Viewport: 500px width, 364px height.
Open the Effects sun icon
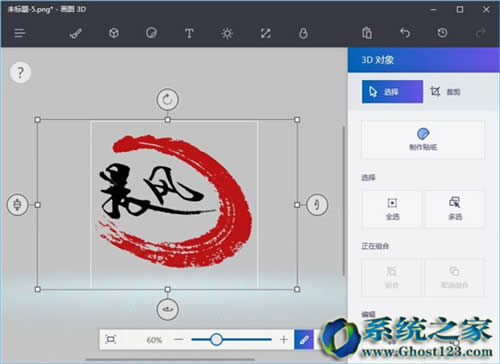click(x=227, y=33)
